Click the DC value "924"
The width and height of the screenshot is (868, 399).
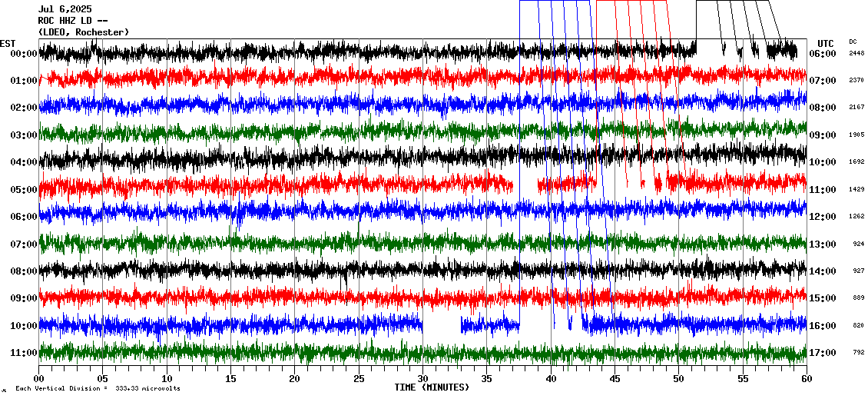point(859,244)
